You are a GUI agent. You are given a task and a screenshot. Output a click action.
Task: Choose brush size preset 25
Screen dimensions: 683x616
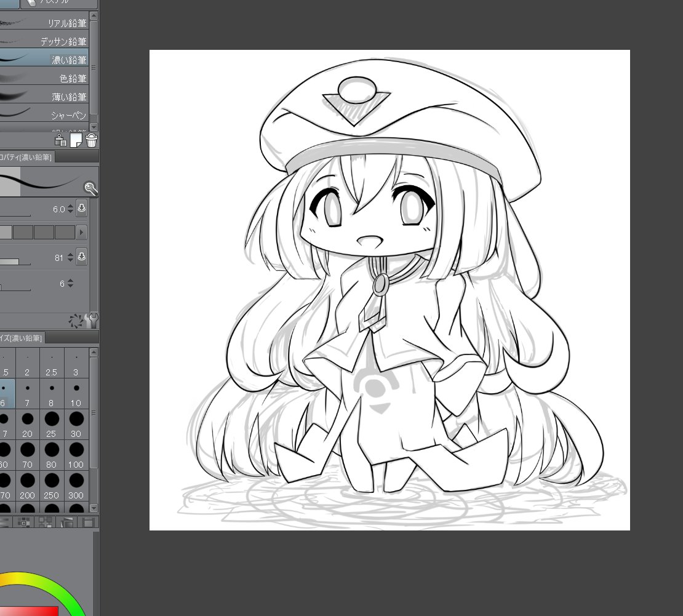pyautogui.click(x=52, y=425)
